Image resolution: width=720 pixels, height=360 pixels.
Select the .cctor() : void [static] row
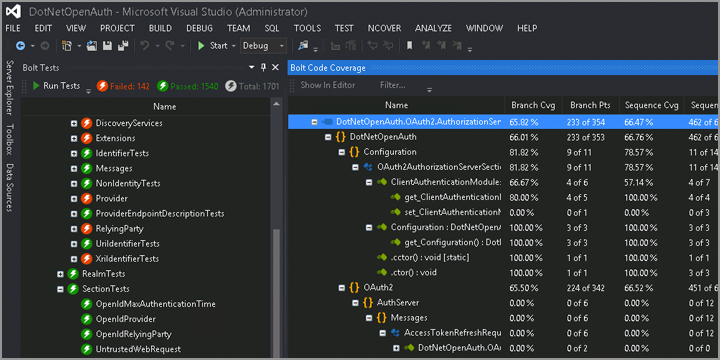coord(429,258)
